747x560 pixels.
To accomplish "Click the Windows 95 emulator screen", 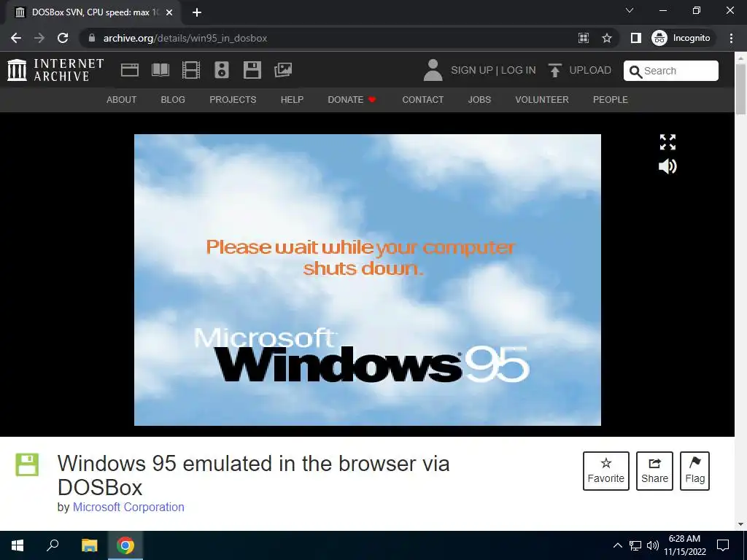I will 368,280.
